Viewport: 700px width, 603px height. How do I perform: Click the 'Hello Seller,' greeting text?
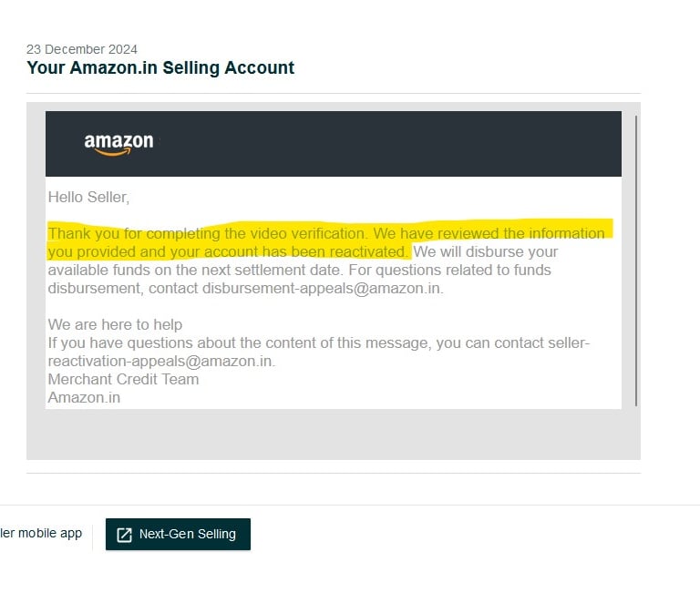[88, 197]
